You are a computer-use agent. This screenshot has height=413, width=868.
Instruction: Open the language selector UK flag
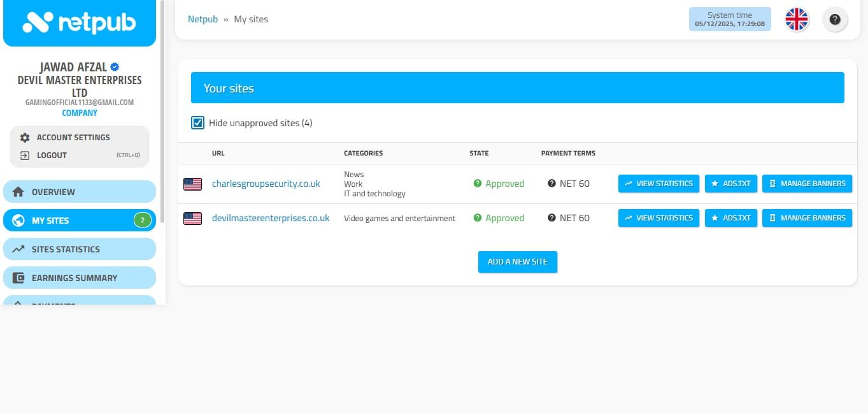tap(796, 19)
